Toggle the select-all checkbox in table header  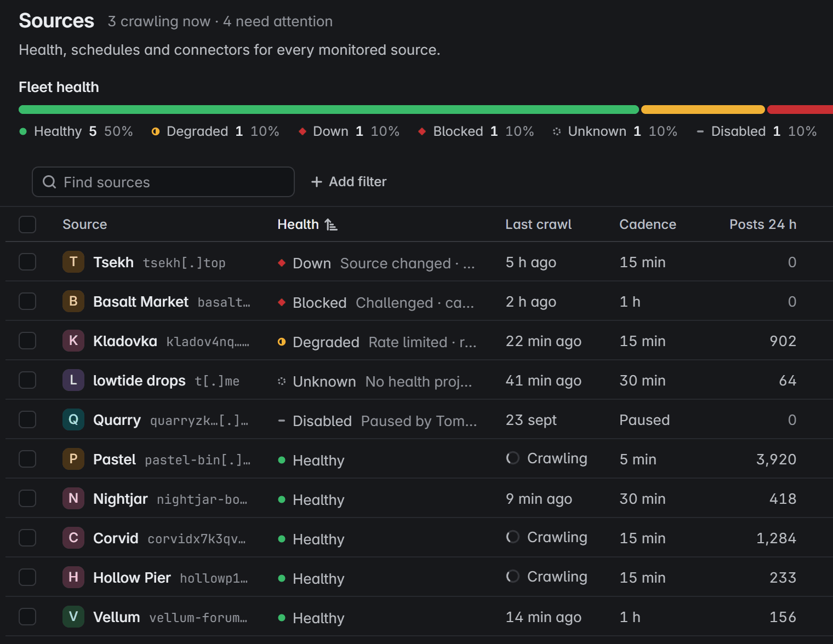pos(27,225)
